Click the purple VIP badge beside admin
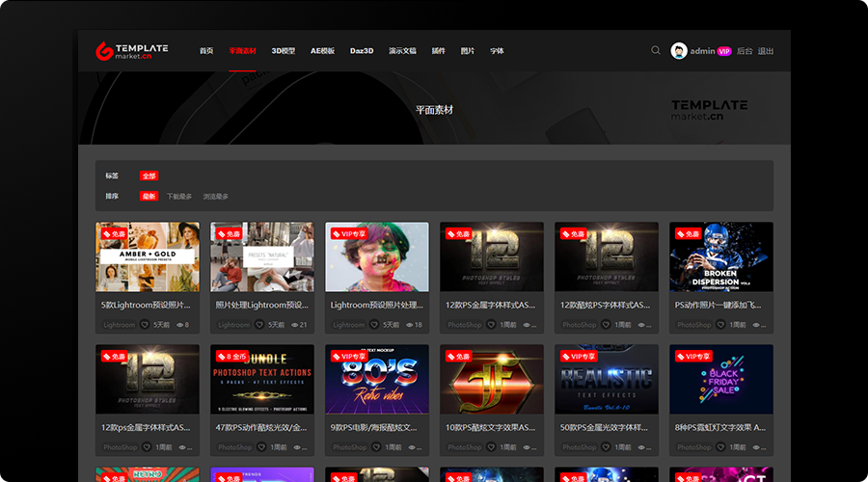The height and width of the screenshot is (482, 868). (x=724, y=51)
